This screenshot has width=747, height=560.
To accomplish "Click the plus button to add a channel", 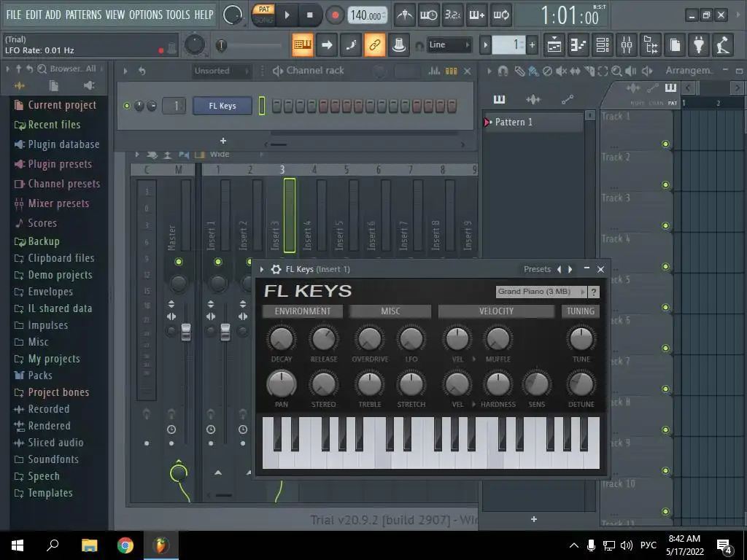I will [x=223, y=141].
